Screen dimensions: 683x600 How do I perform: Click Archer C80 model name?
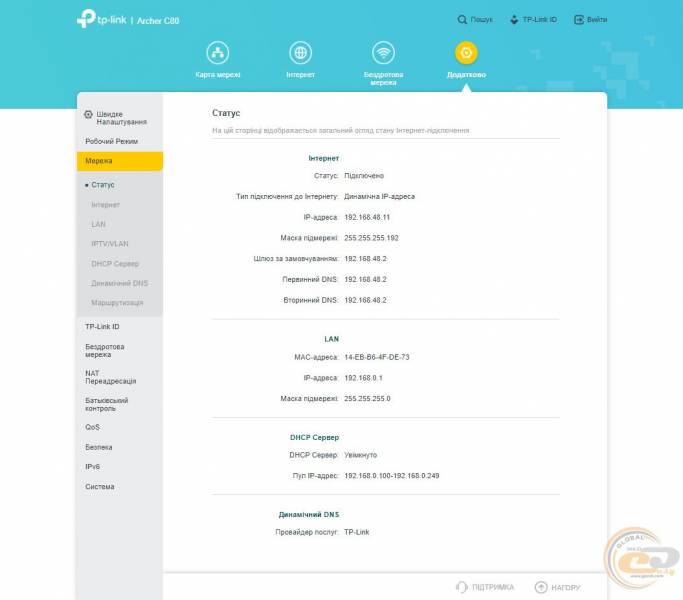pos(158,21)
